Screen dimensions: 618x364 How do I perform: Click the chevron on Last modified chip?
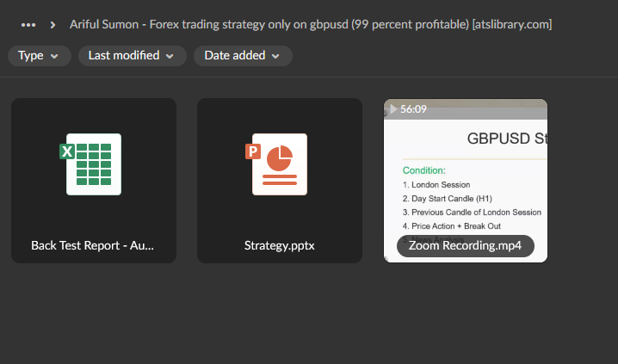pos(170,56)
